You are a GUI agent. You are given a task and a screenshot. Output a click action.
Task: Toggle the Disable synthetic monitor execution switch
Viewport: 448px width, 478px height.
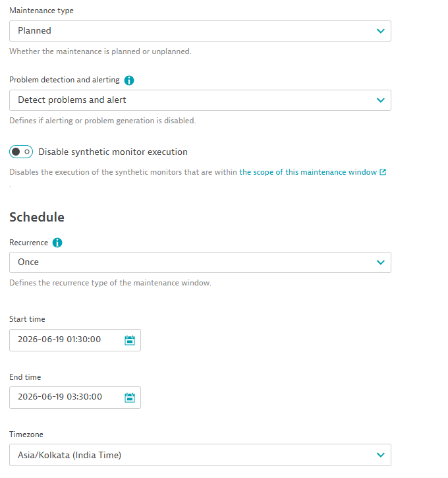coord(21,152)
